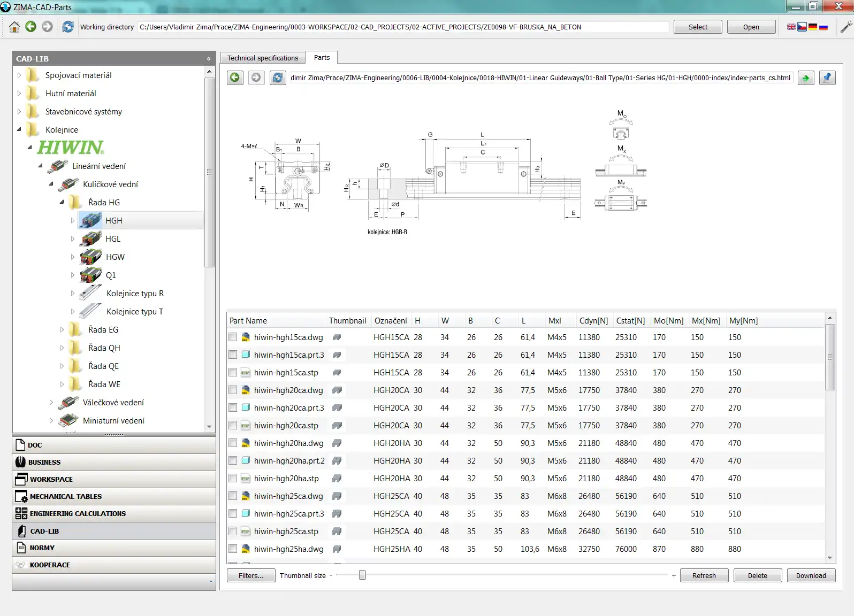This screenshot has height=616, width=854.
Task: Check the box for hiwin-hgh15ca.dwg
Action: point(233,337)
